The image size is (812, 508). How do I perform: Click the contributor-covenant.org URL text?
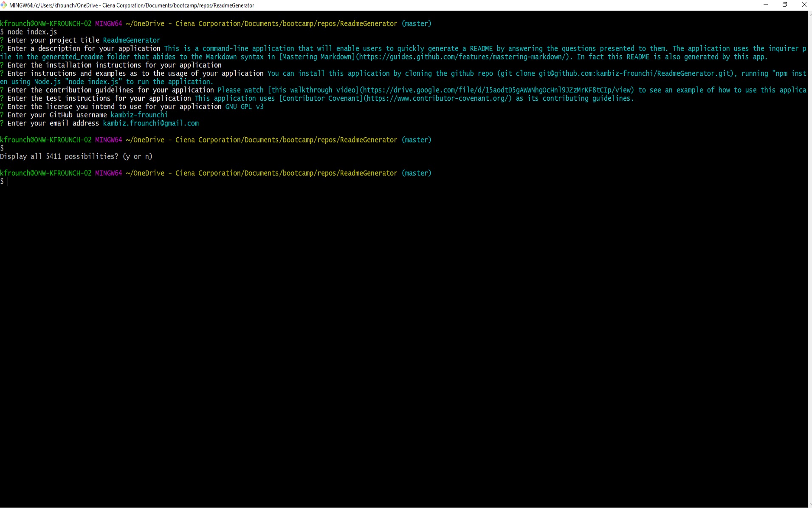tap(439, 99)
